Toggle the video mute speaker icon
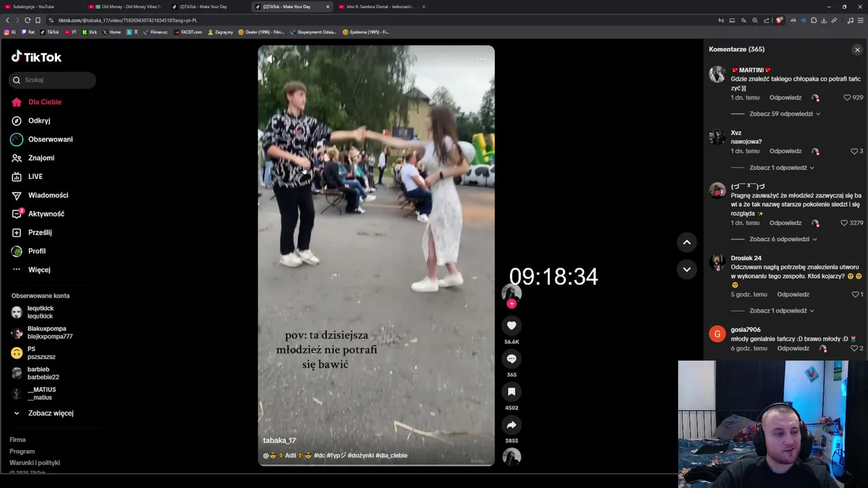 pos(270,59)
